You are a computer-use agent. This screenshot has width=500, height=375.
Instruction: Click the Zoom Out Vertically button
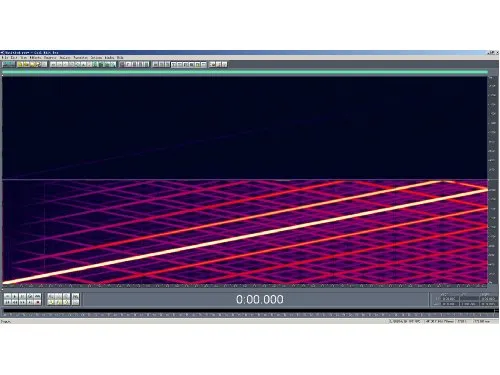pos(76,302)
